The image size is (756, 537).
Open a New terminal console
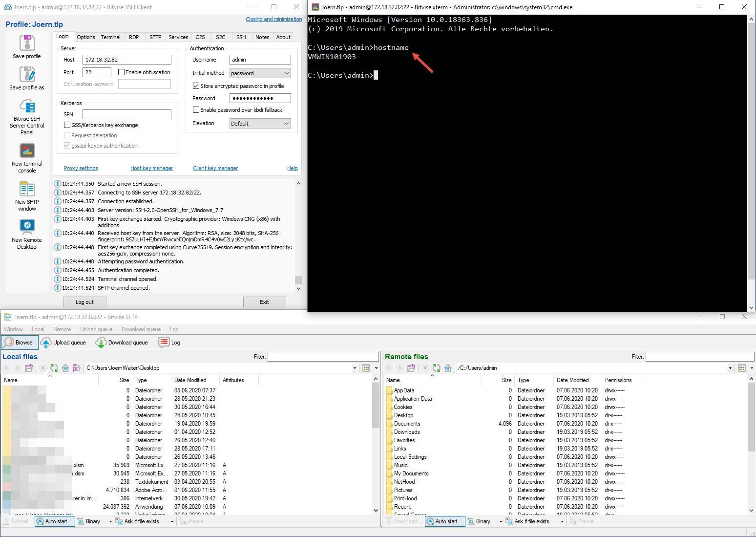coord(27,151)
